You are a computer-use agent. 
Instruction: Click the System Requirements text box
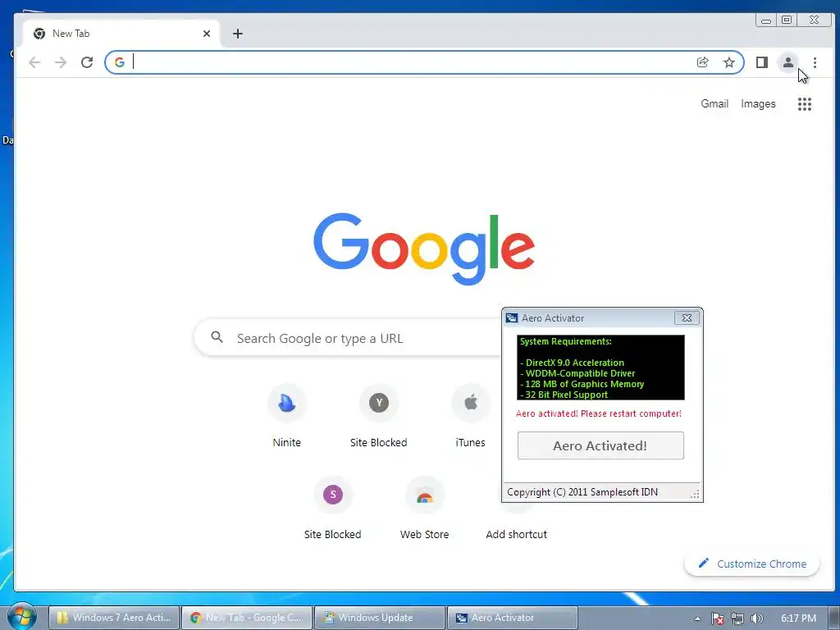[x=600, y=367]
